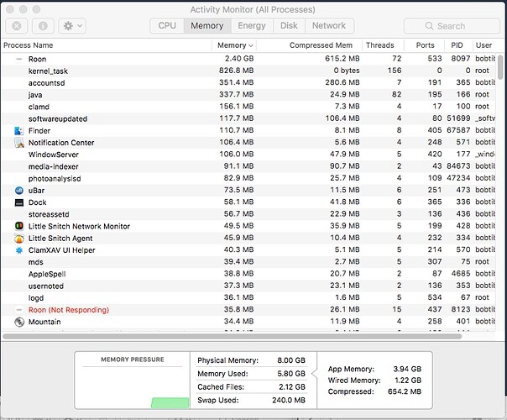The width and height of the screenshot is (507, 420).
Task: Select the java process row
Action: 248,95
